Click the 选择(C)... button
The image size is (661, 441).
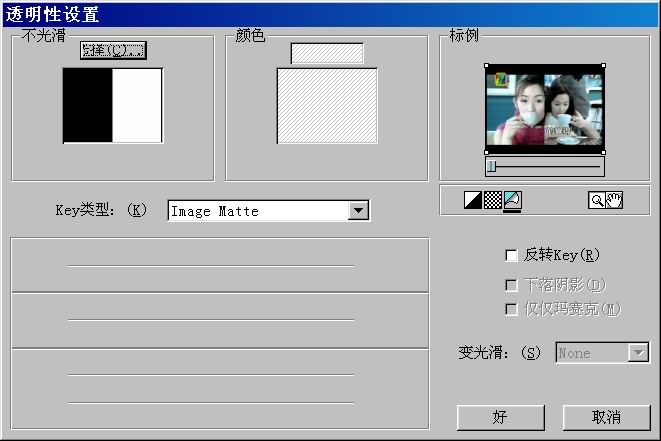pyautogui.click(x=113, y=50)
